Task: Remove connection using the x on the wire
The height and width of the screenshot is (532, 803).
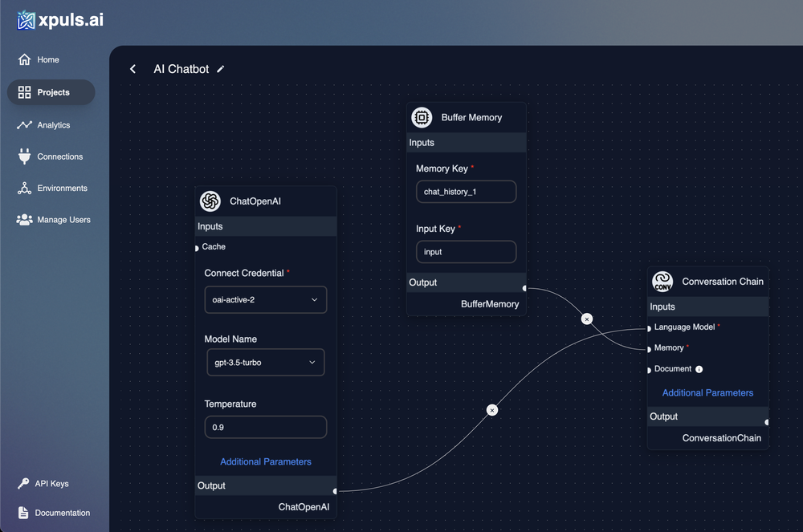Action: click(x=587, y=319)
